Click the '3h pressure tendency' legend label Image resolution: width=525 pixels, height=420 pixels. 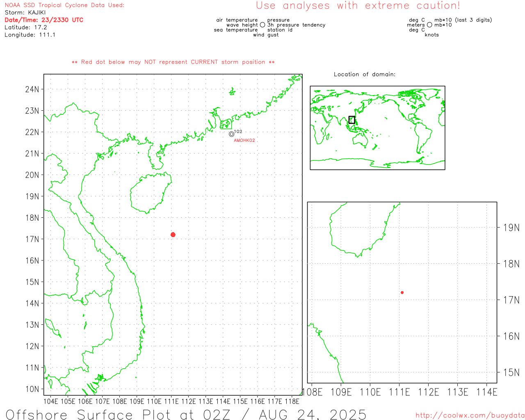[296, 25]
